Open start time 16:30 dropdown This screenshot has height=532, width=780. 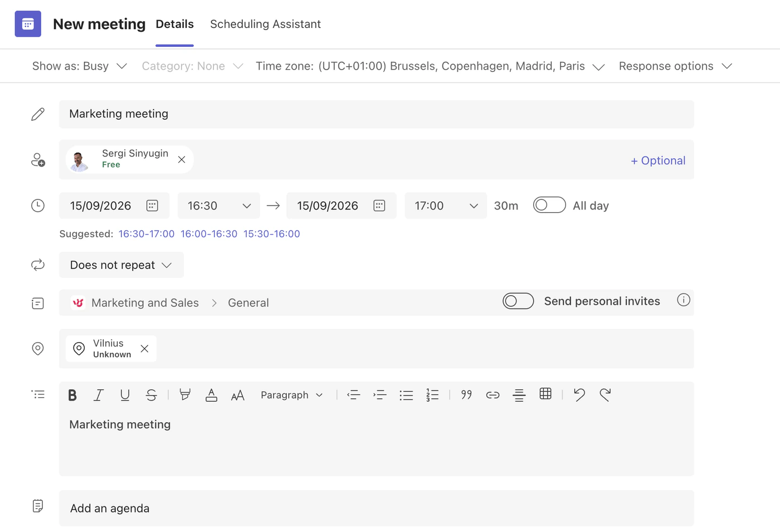(x=219, y=206)
